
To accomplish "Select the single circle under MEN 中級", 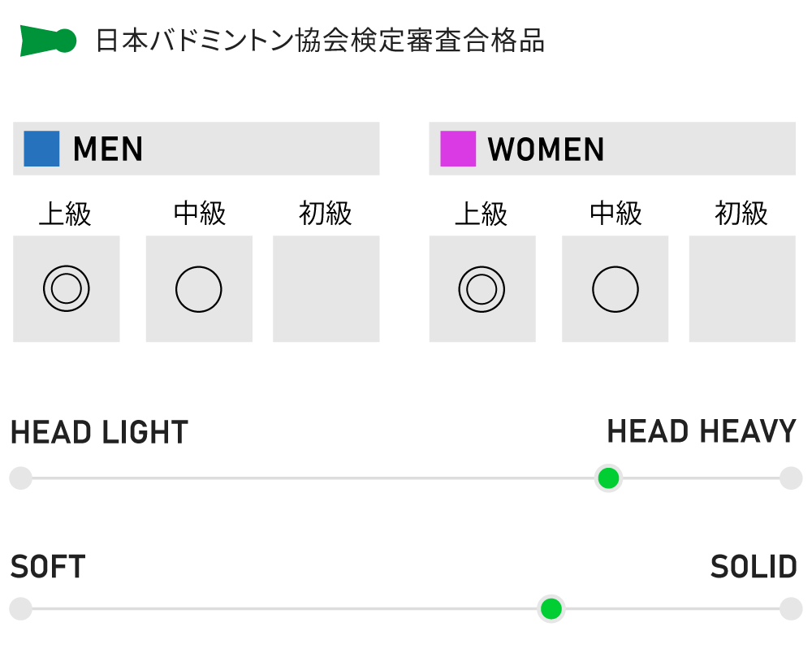I will [x=199, y=288].
